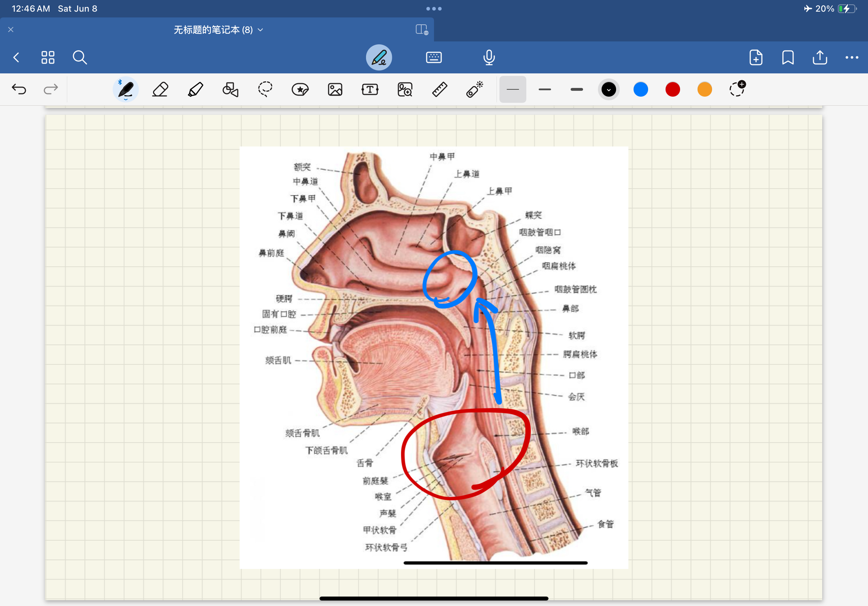Open the share and export menu
The image size is (868, 606).
[820, 57]
